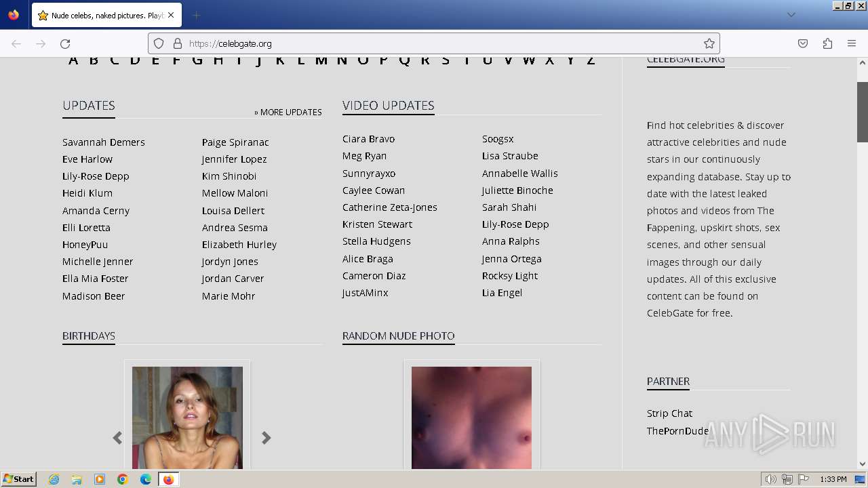Open a new tab with the plus button
Image resolution: width=868 pixels, height=488 pixels.
(196, 15)
